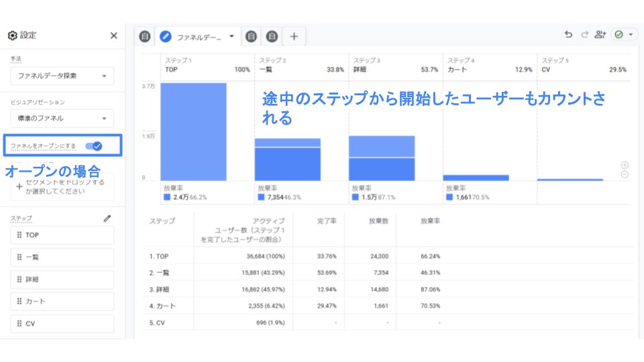
Task: Click the カート step bar in chart
Action: (x=476, y=178)
